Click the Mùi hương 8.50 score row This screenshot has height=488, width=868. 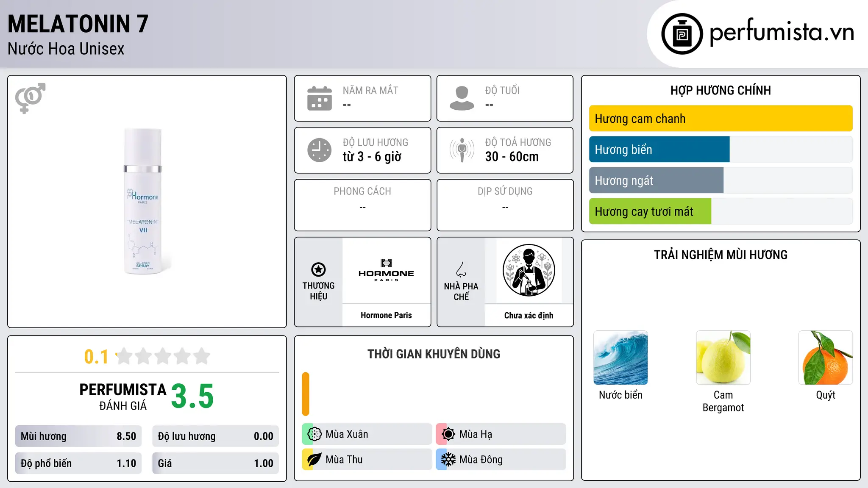(78, 436)
